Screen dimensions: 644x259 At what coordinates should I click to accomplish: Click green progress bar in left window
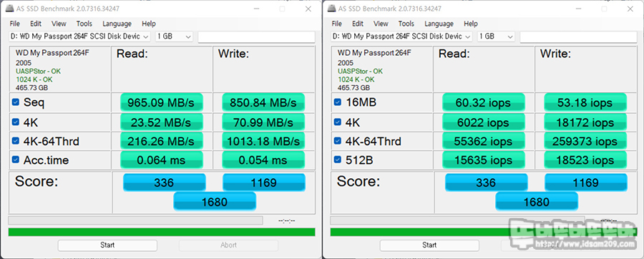click(162, 232)
